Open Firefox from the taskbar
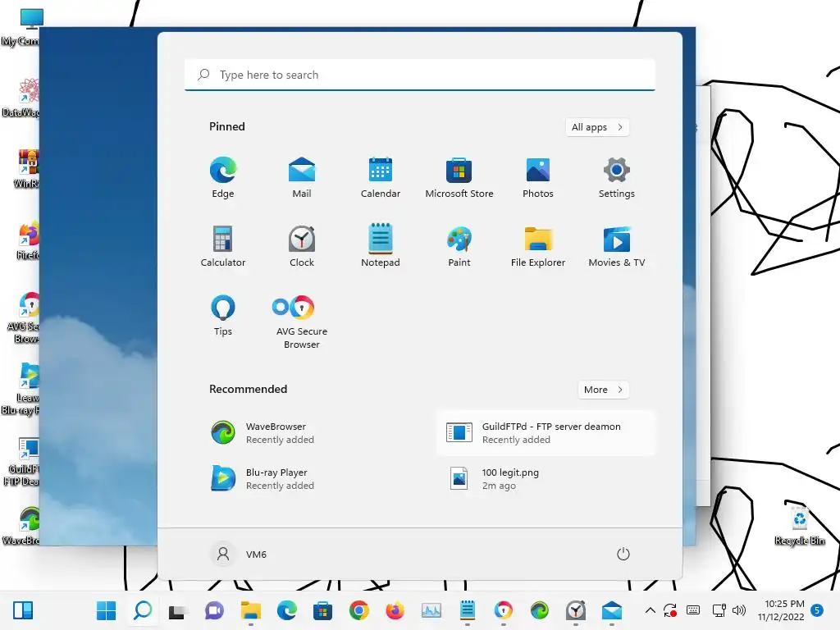This screenshot has width=840, height=630. [395, 610]
